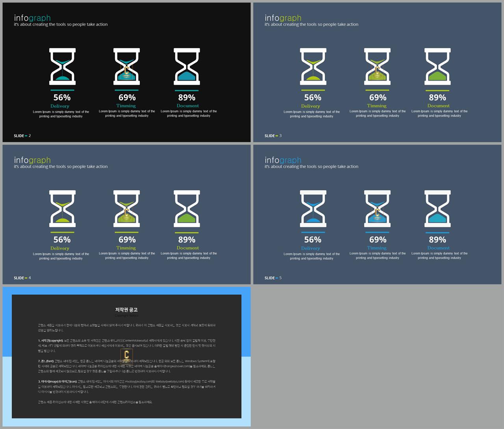
Task: Click the infograph title on slide 3
Action: pos(283,18)
